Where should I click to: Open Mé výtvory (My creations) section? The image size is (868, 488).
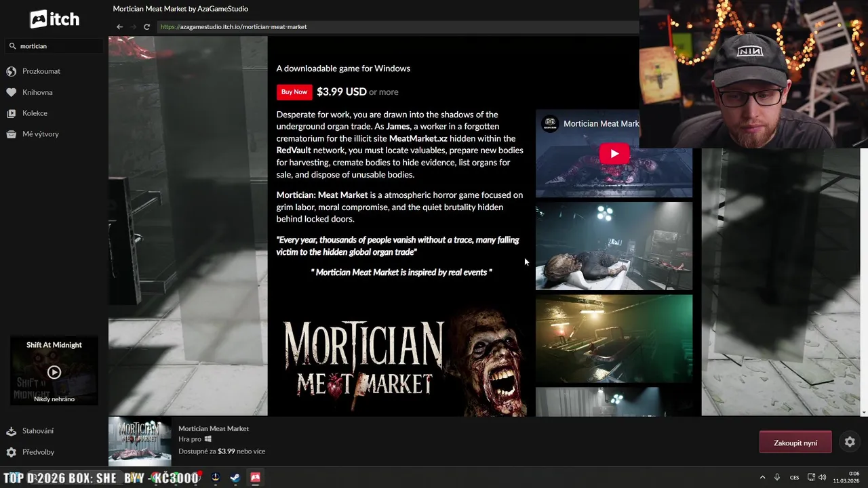(41, 134)
